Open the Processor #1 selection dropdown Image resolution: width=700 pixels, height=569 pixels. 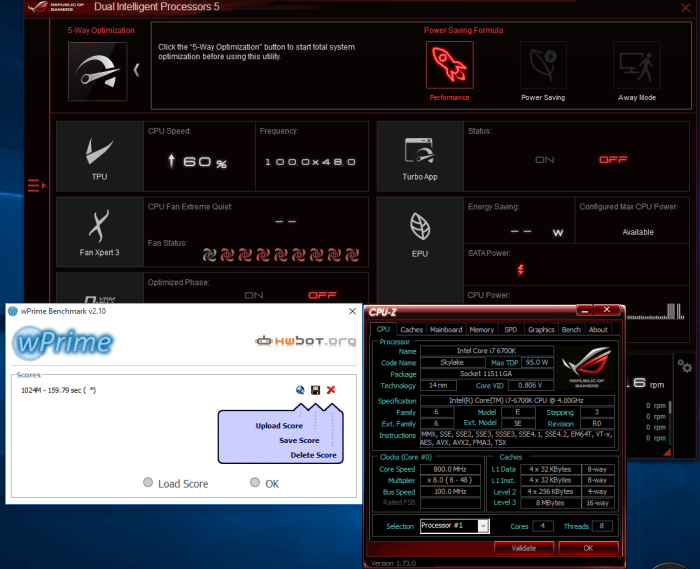[483, 527]
